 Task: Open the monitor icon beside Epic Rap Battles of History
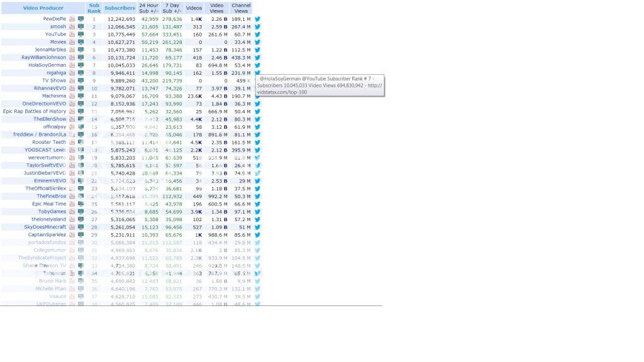click(x=81, y=112)
